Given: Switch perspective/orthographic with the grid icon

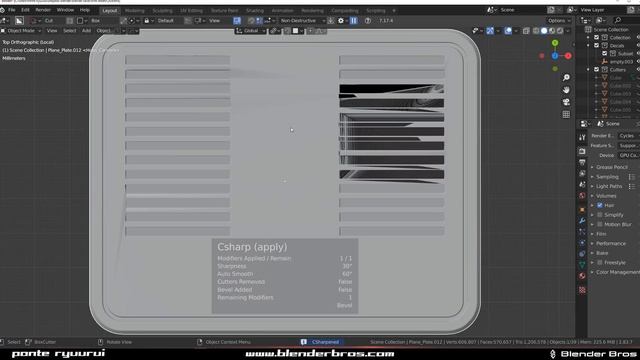Looking at the screenshot, I should click(566, 114).
